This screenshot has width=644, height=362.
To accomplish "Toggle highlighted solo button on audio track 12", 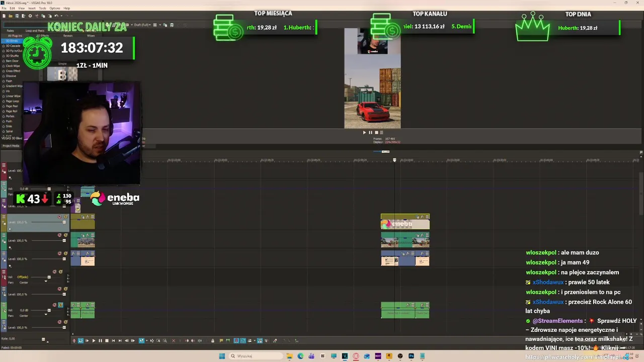I will (x=61, y=305).
